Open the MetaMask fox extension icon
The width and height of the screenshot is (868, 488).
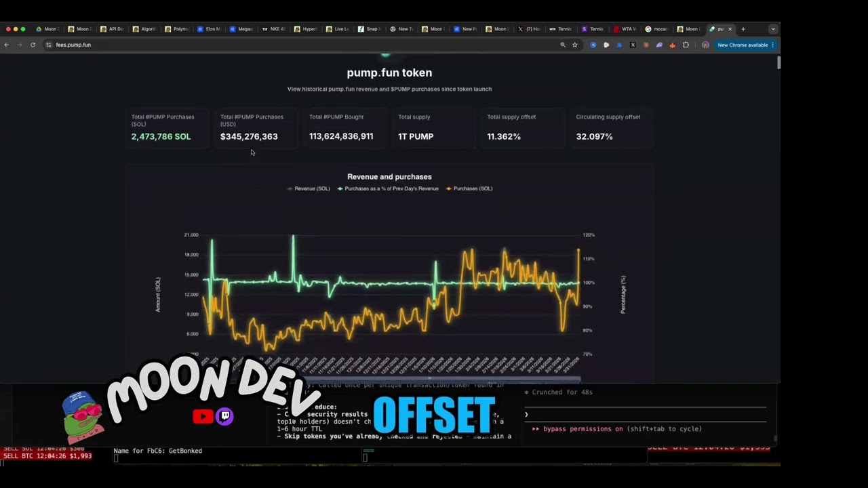(x=672, y=45)
